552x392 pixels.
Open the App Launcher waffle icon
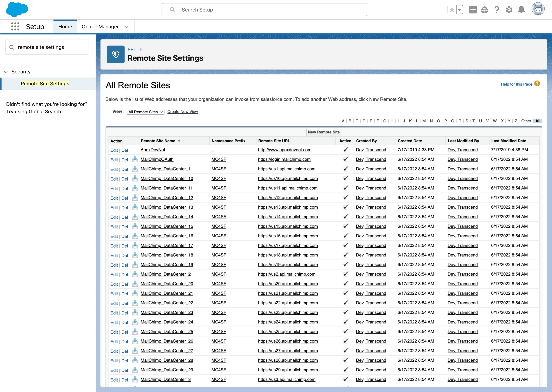tap(15, 27)
